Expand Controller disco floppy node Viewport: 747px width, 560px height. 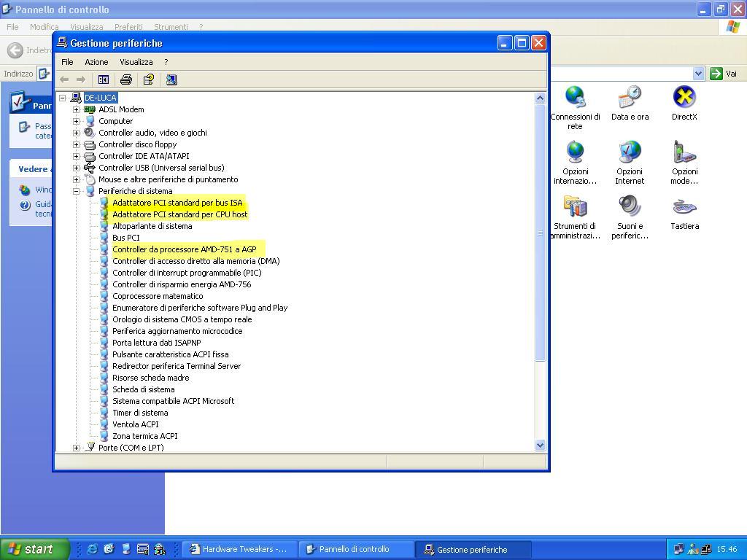click(x=76, y=145)
